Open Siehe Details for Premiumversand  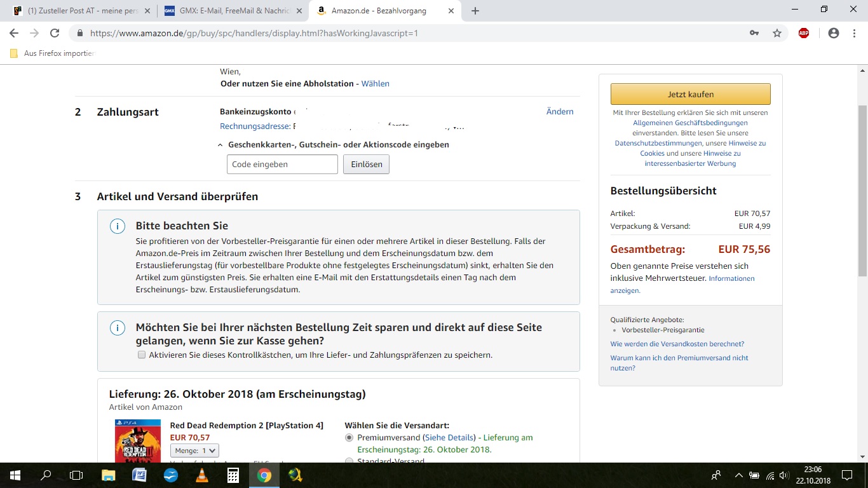pyautogui.click(x=449, y=437)
